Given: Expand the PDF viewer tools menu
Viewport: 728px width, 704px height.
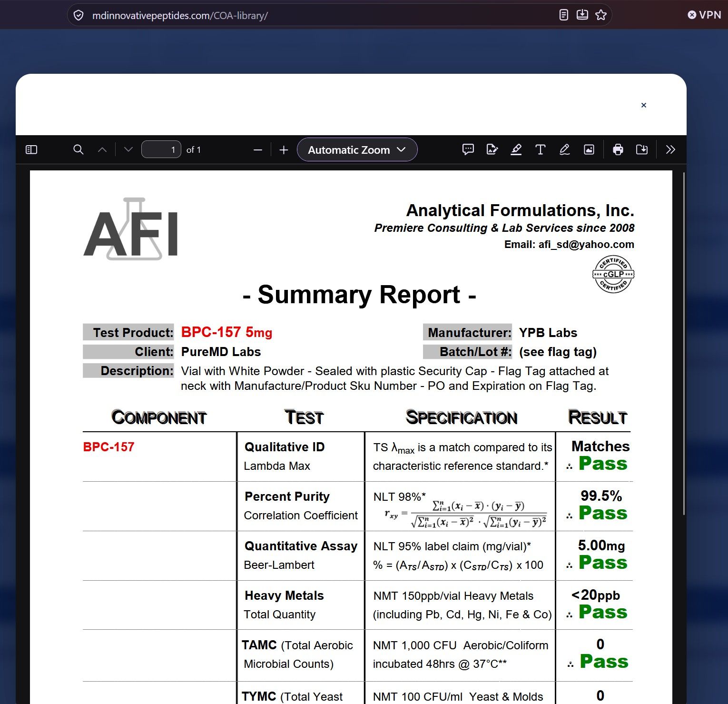Looking at the screenshot, I should pyautogui.click(x=670, y=150).
